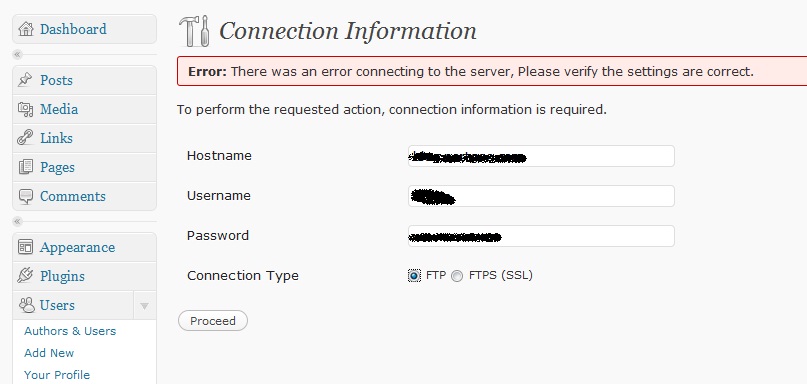Click the collapse arrow below Comments

coord(17,221)
